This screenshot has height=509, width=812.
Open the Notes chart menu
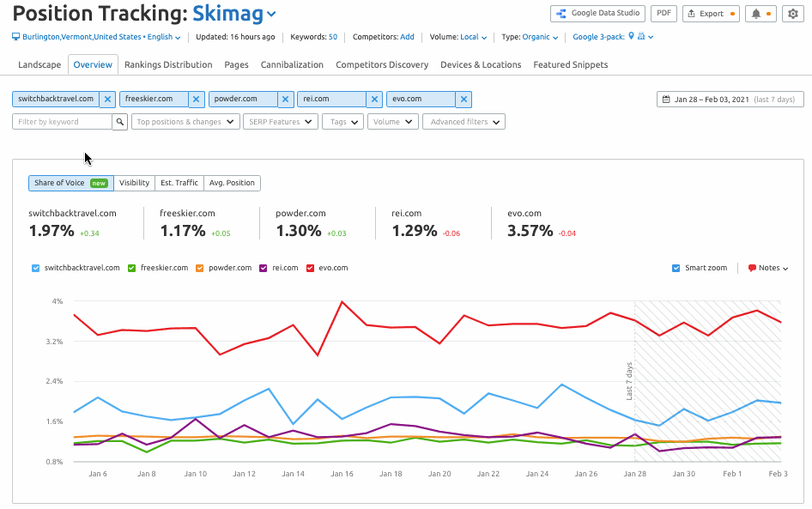pyautogui.click(x=768, y=268)
